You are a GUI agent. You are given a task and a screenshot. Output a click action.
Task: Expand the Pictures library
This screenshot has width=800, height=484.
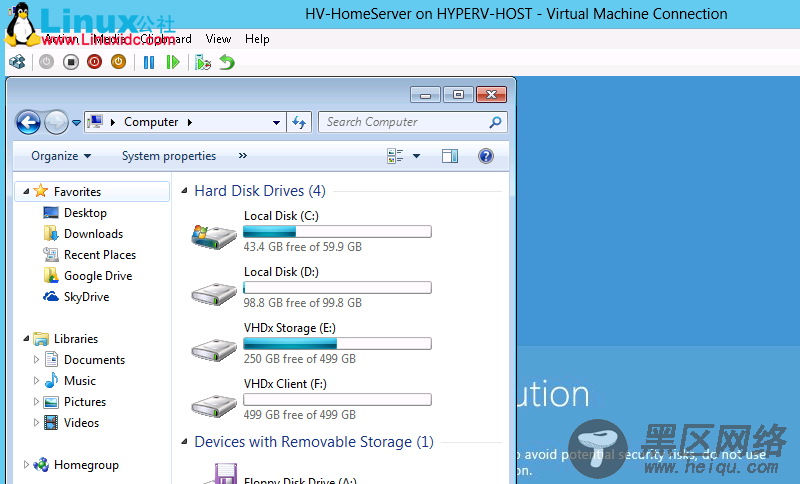click(x=36, y=401)
